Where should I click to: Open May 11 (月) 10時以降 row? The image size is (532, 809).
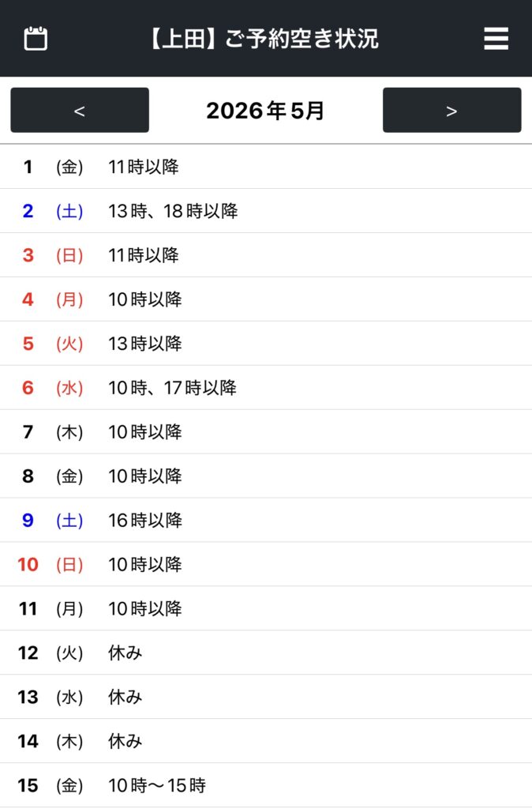pos(266,609)
